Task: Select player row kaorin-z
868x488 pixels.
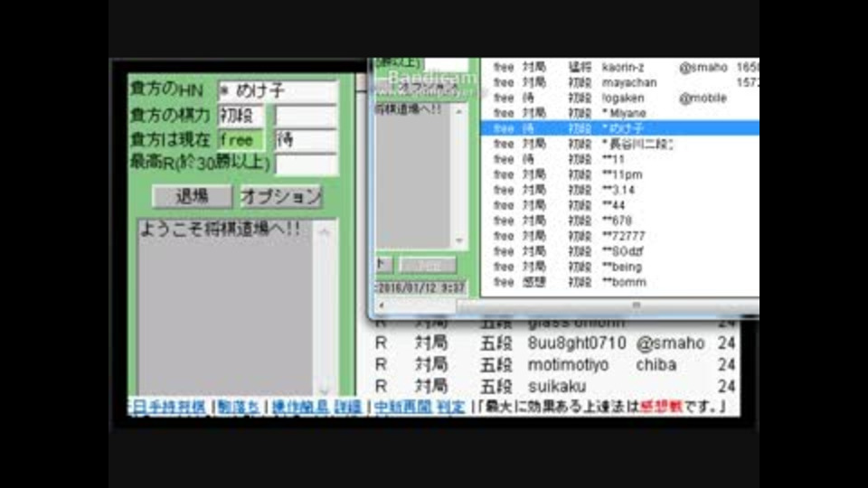Action: click(x=620, y=68)
